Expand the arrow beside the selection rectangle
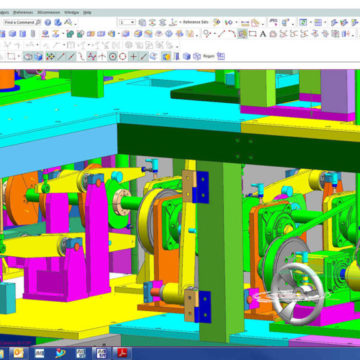 point(19,57)
